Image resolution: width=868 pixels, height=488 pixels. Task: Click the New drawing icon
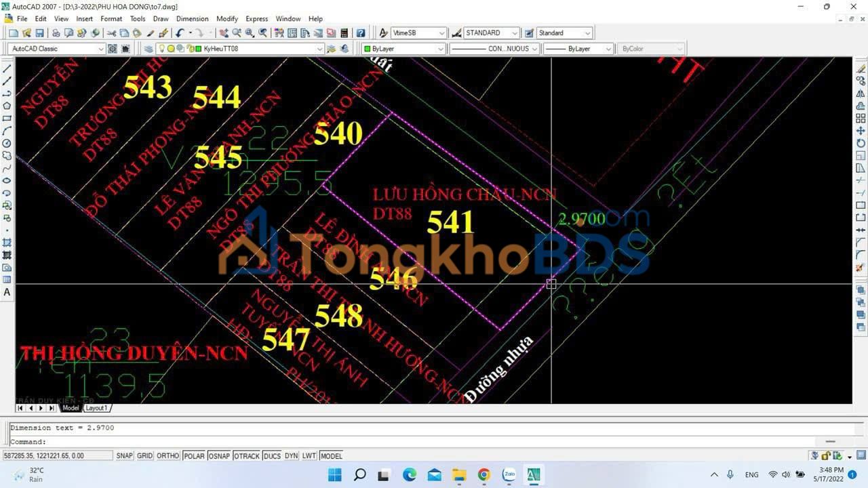[x=14, y=33]
